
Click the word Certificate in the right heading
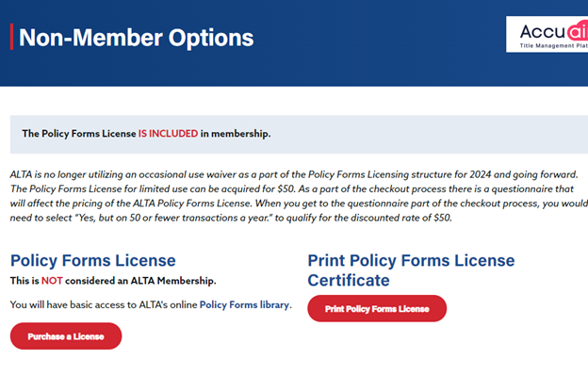pos(349,280)
